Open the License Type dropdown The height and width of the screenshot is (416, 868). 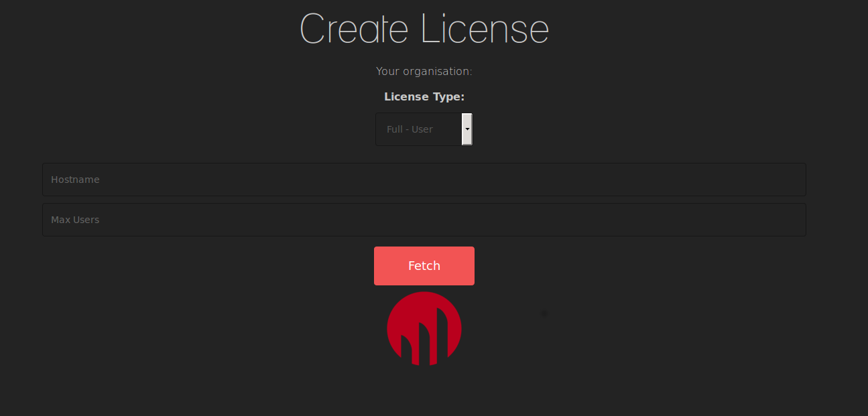pyautogui.click(x=424, y=129)
